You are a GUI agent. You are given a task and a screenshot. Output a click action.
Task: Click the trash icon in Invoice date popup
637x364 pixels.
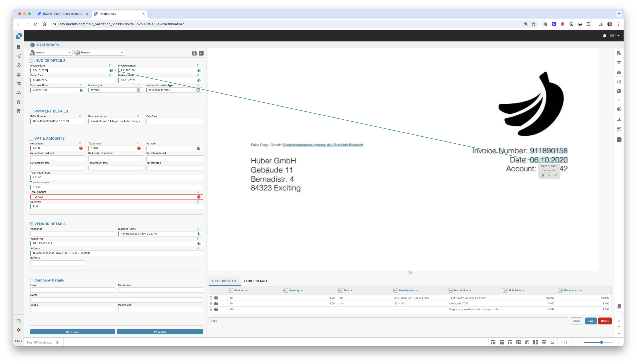[x=543, y=175]
